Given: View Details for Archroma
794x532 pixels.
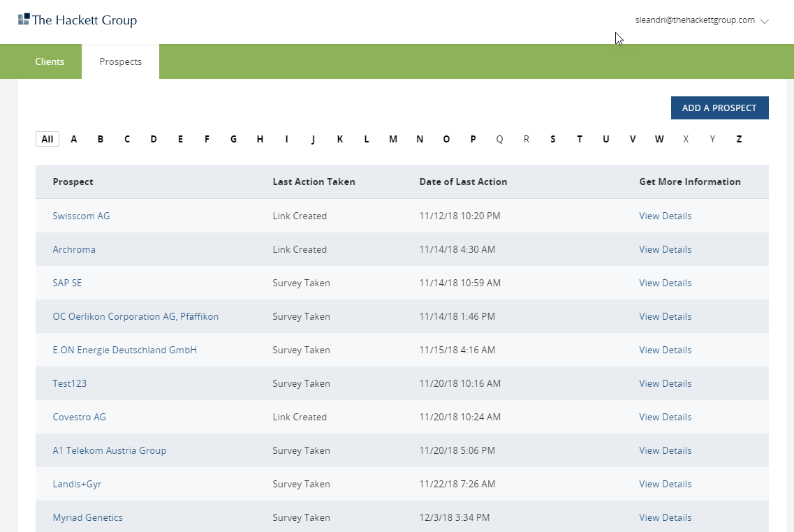Looking at the screenshot, I should pos(666,249).
